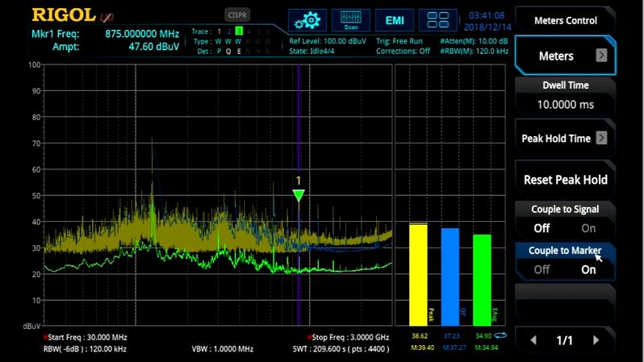Go to previous menu page arrow
The width and height of the screenshot is (644, 362).
click(x=533, y=340)
